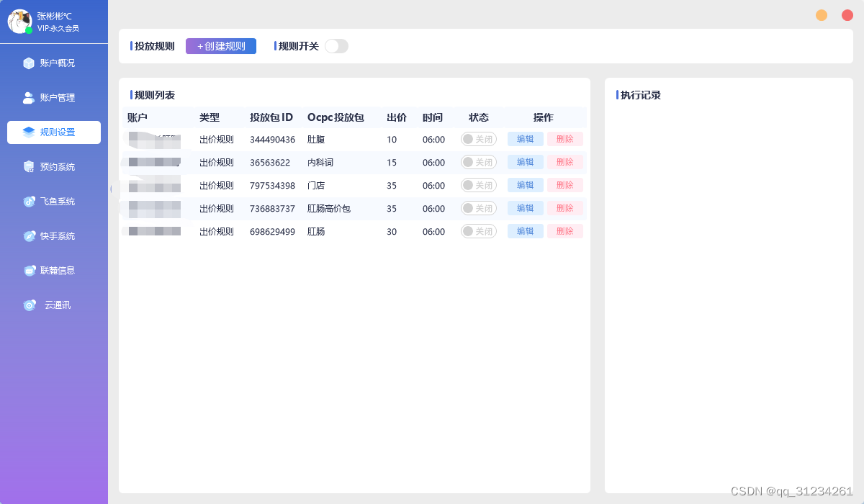Select the 肛肠高价包 cell

[329, 209]
